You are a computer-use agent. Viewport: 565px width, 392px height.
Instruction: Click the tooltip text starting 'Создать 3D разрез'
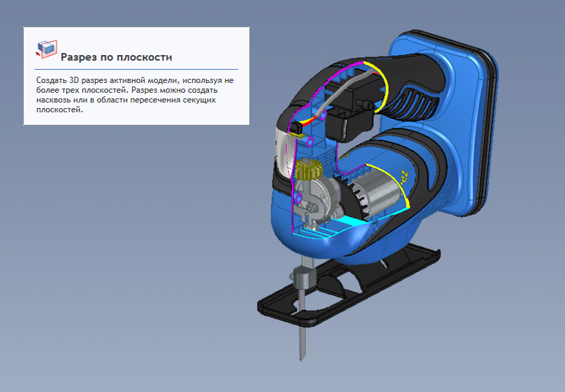click(135, 95)
